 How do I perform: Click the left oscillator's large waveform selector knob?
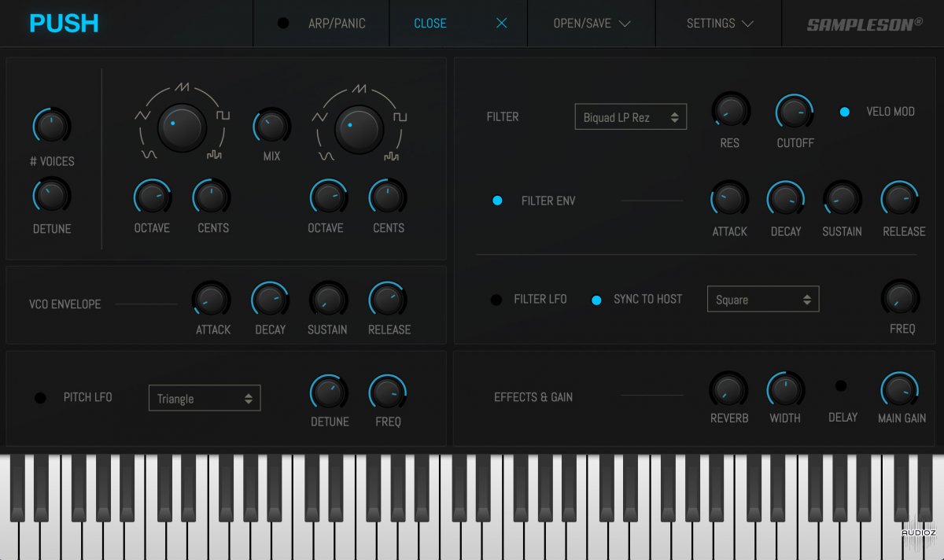click(x=183, y=128)
